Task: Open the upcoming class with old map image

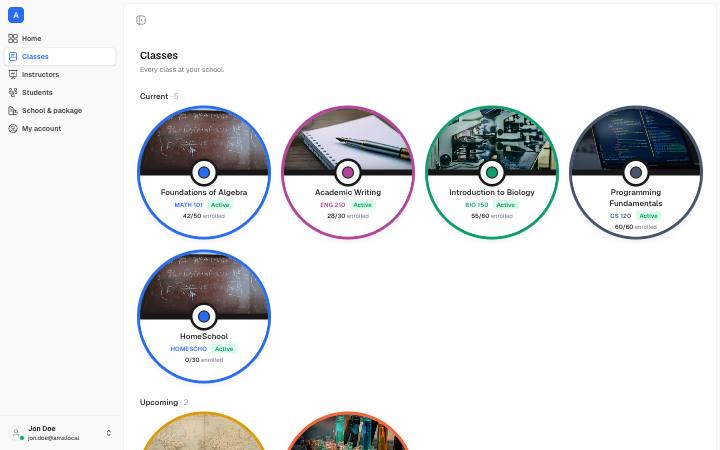Action: point(204,432)
